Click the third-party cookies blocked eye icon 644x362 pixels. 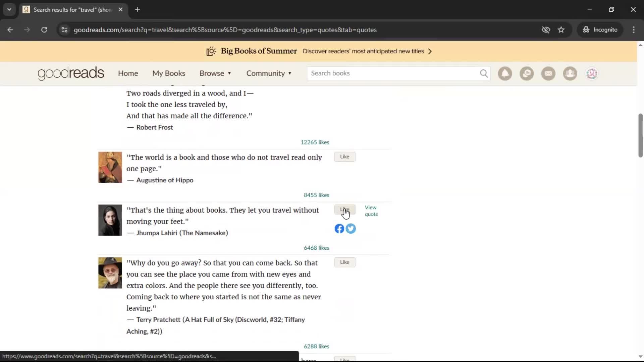(x=546, y=30)
